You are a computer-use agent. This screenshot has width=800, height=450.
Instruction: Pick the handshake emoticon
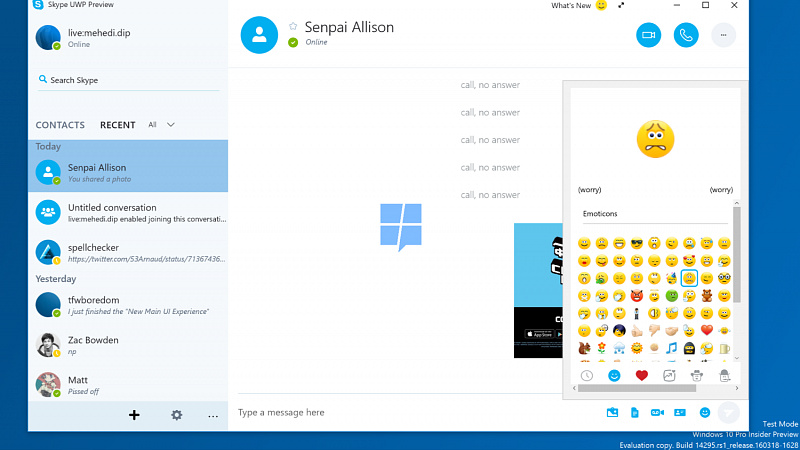pyautogui.click(x=672, y=331)
